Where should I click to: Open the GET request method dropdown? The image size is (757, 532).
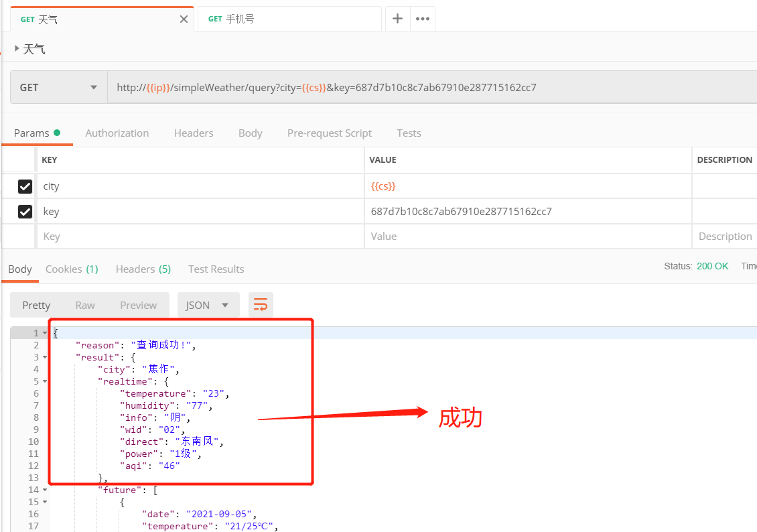click(58, 86)
